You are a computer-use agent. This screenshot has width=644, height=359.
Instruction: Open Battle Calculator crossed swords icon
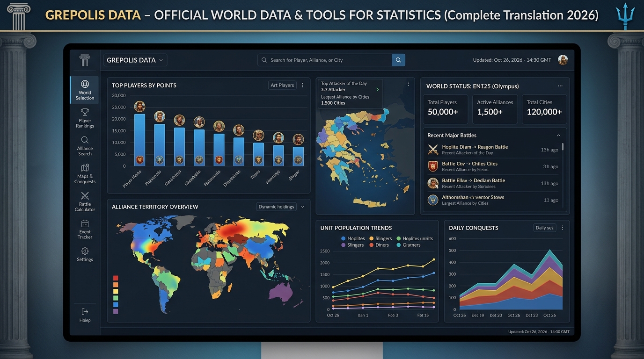coord(85,195)
